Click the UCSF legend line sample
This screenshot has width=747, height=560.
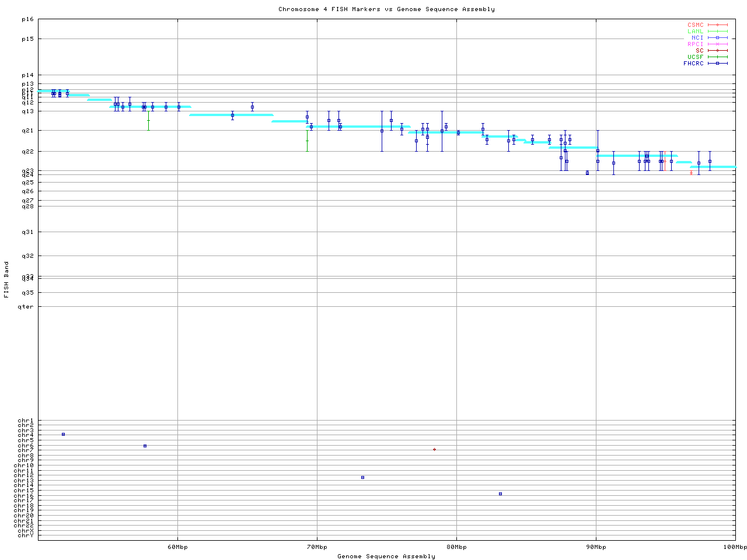tap(717, 57)
